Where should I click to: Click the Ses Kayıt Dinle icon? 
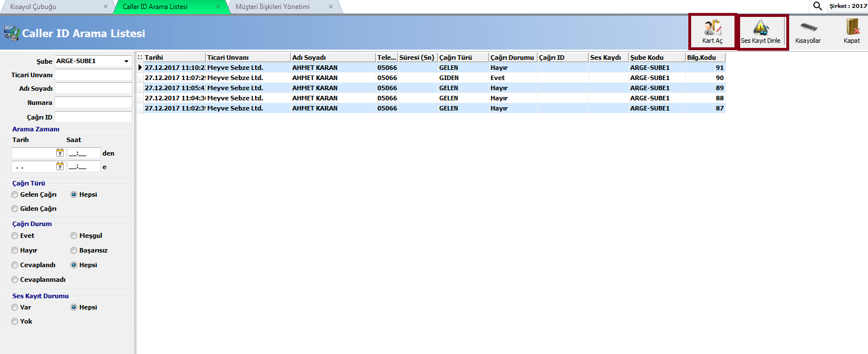[760, 28]
